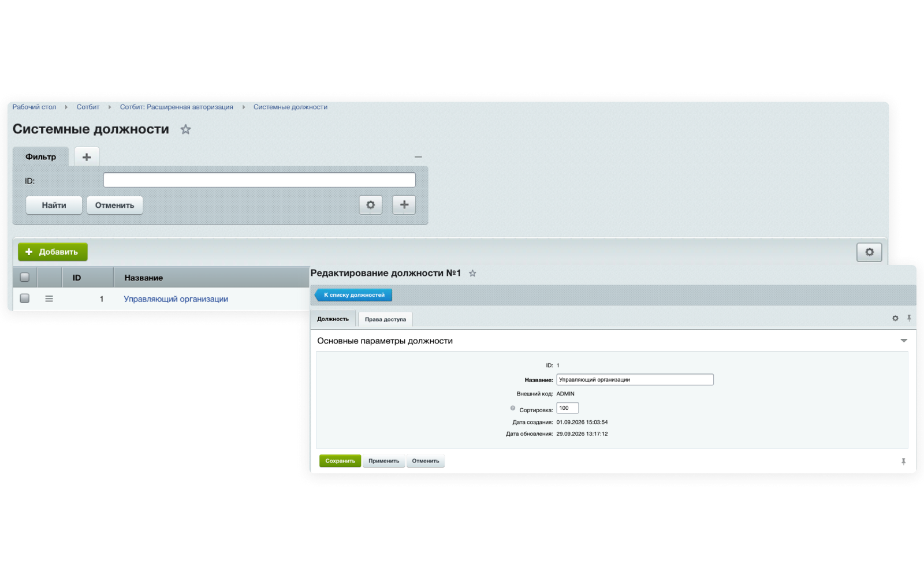The width and height of the screenshot is (924, 575).
Task: Click creation date 01.09.2026 15:03:54
Action: pyautogui.click(x=582, y=423)
